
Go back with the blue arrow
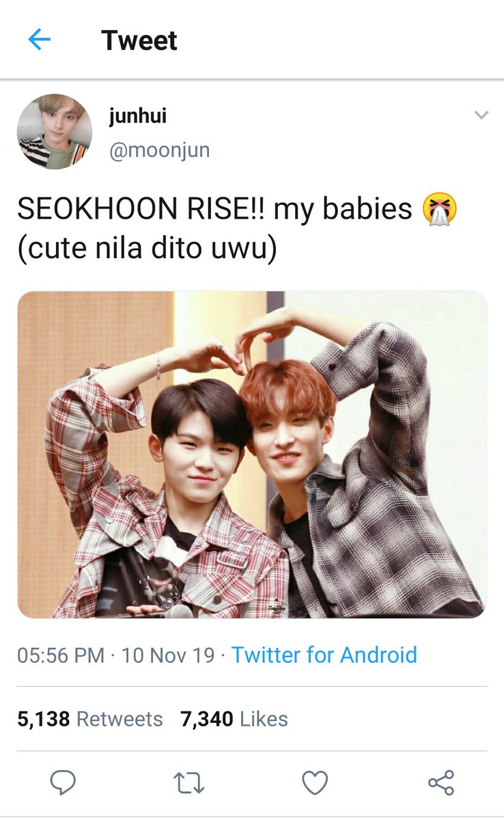[x=39, y=40]
